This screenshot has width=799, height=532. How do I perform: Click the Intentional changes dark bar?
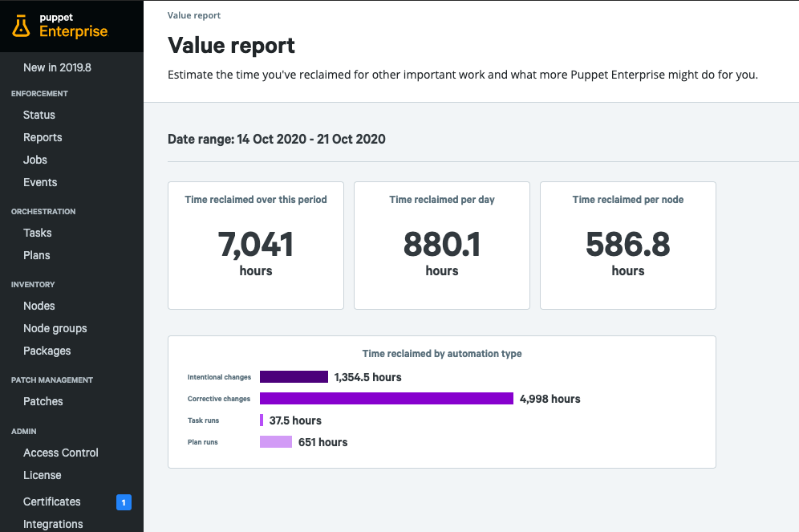click(294, 377)
